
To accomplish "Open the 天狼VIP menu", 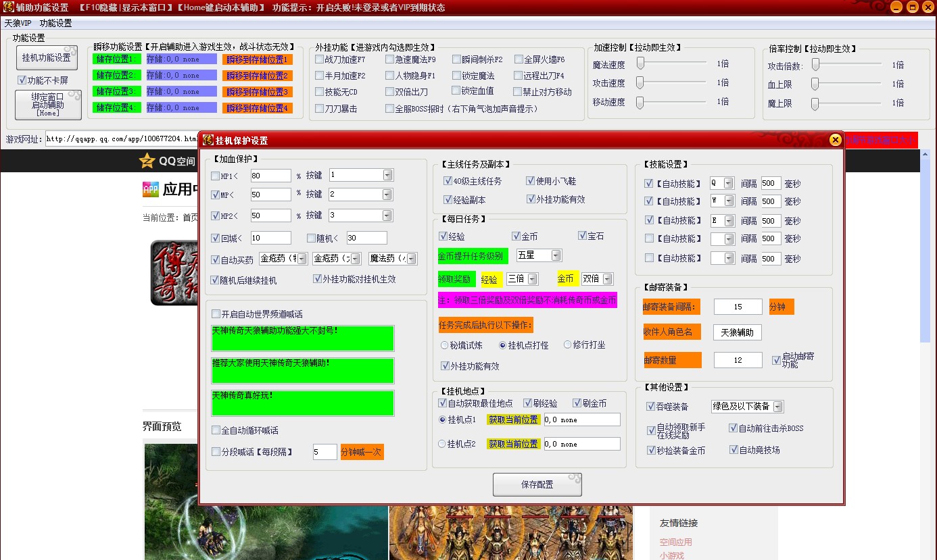I will [17, 22].
